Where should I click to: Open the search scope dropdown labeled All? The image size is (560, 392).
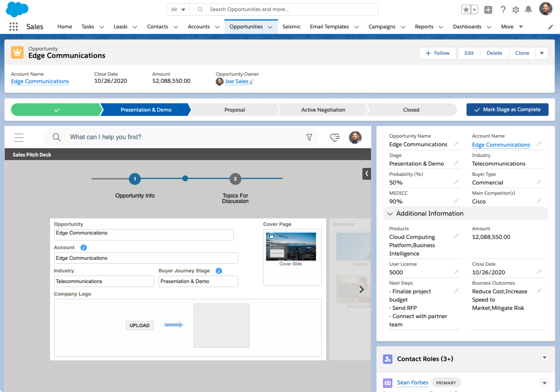pos(178,9)
